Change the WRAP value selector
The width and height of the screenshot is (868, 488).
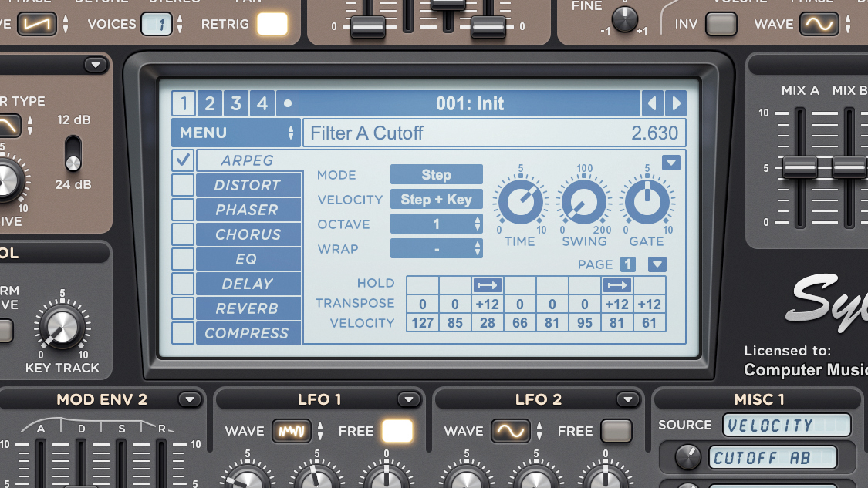pyautogui.click(x=436, y=249)
